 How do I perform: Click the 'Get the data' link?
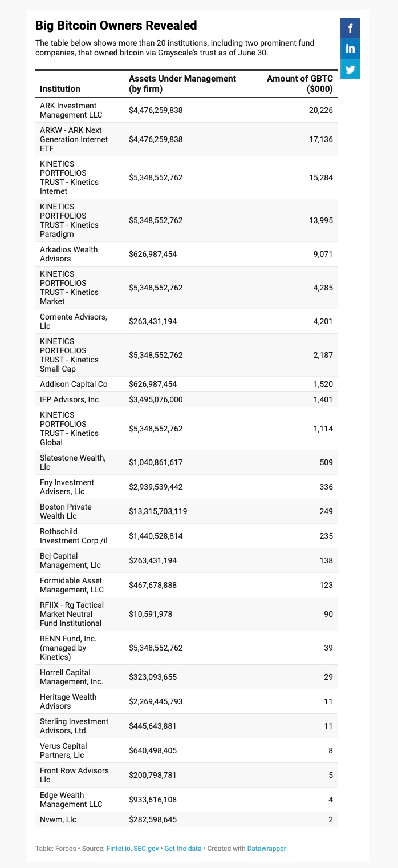pos(182,849)
